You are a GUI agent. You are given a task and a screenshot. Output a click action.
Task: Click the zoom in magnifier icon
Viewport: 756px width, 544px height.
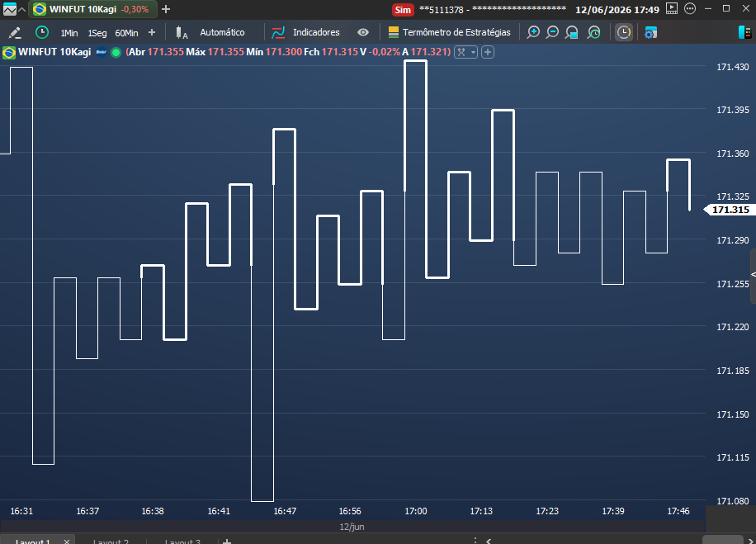533,32
